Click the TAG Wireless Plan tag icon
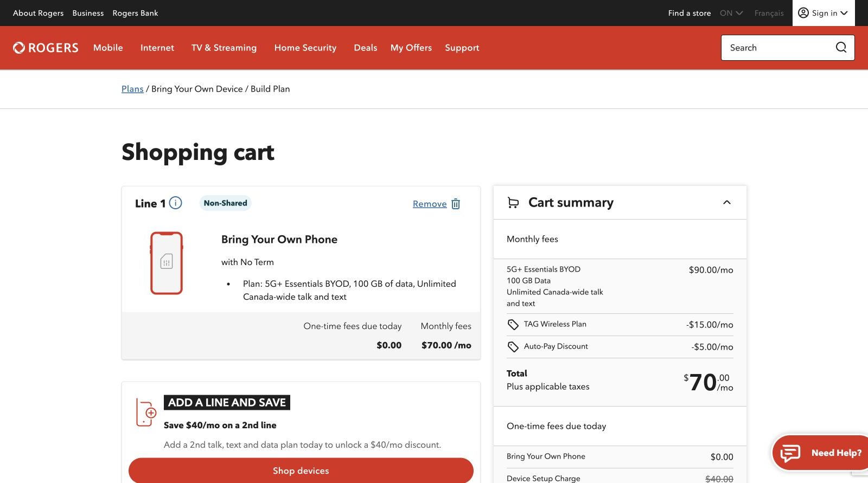Viewport: 868px width, 483px height. [513, 325]
